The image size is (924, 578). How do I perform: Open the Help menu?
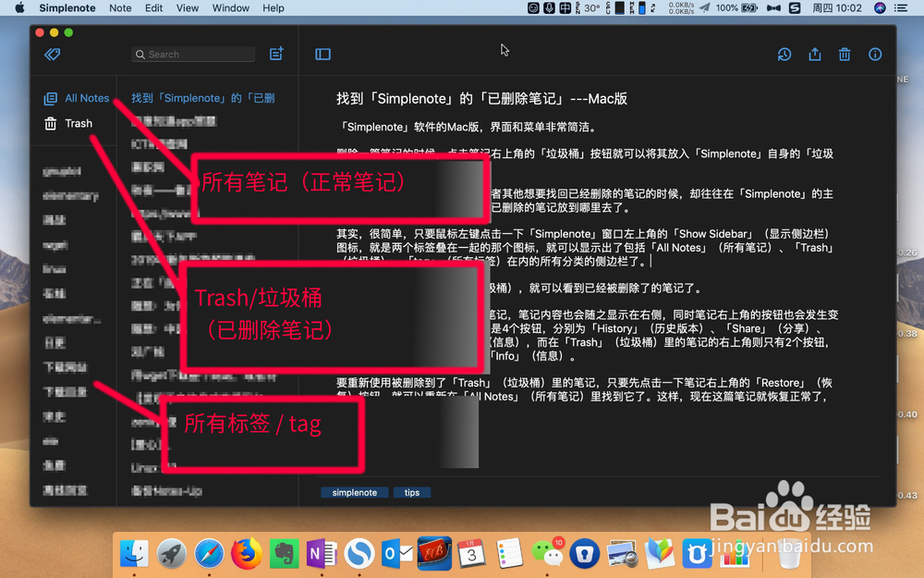(274, 7)
